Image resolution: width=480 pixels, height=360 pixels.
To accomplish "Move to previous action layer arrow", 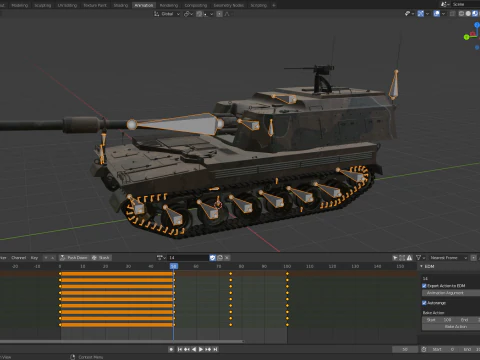I will [x=46, y=258].
